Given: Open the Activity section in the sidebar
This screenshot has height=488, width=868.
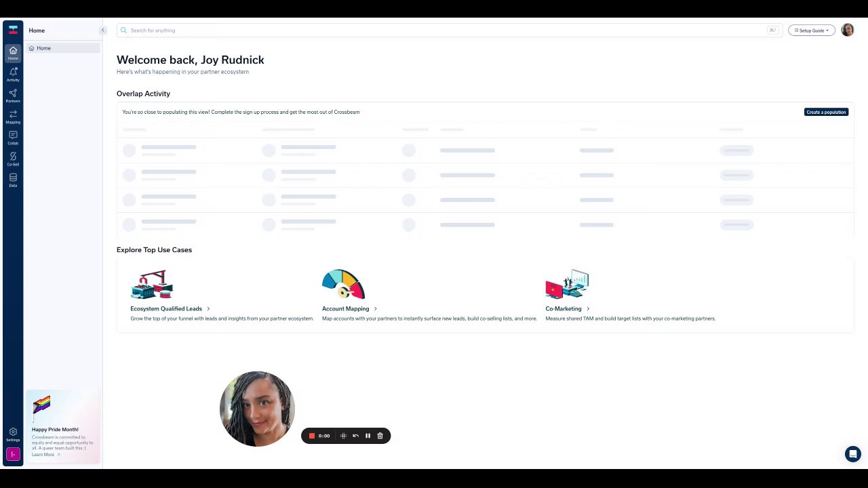Looking at the screenshot, I should click(x=13, y=75).
